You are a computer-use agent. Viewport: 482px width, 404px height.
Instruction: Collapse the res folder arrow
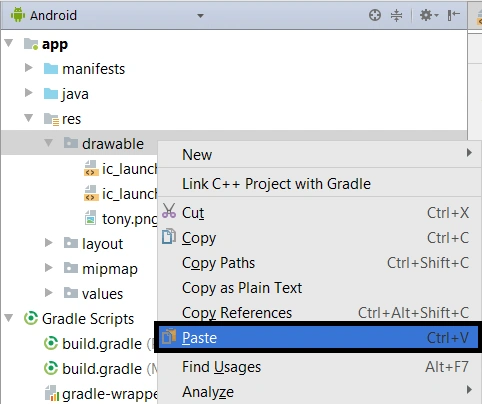pos(29,118)
